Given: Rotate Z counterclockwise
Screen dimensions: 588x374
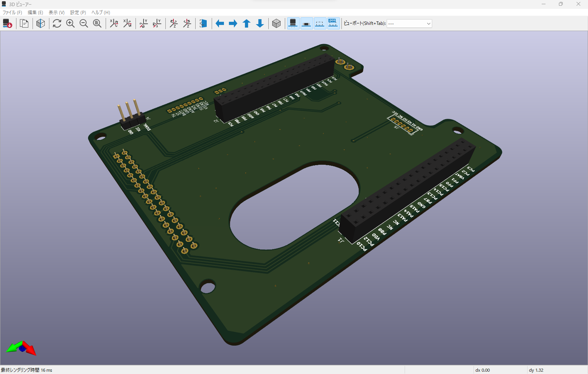Looking at the screenshot, I should point(187,23).
